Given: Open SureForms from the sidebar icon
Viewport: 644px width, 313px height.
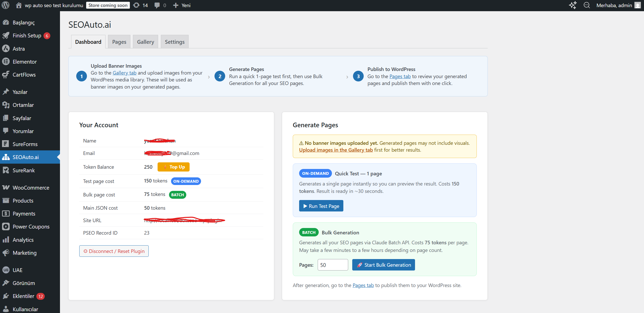Looking at the screenshot, I should (6, 144).
